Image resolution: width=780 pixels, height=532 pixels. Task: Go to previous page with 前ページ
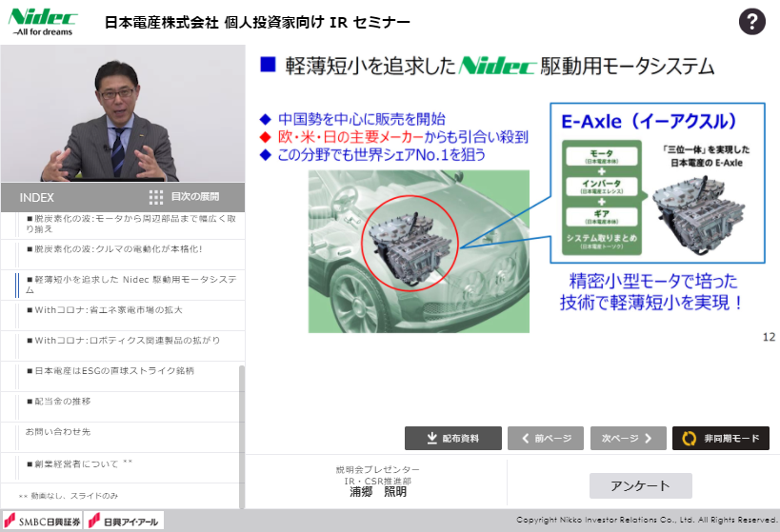coord(546,438)
